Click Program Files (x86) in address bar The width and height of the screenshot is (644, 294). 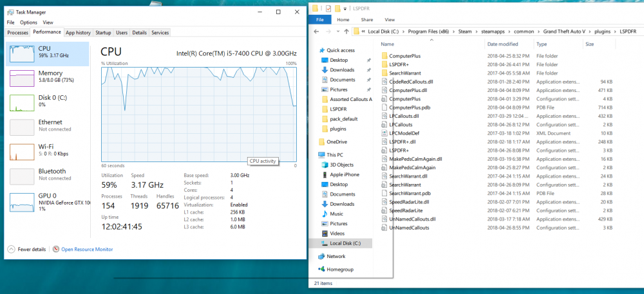(427, 32)
